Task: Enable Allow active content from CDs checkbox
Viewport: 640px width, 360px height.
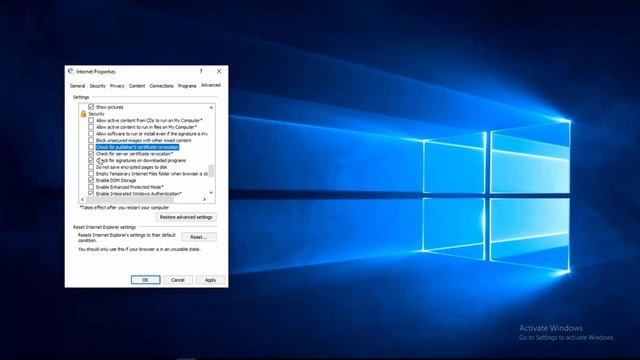Action: 91,120
